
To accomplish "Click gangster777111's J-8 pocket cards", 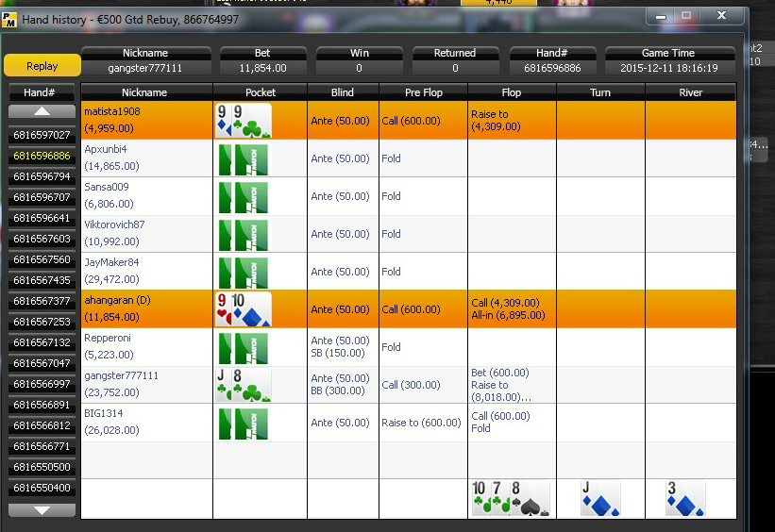I will pyautogui.click(x=244, y=385).
